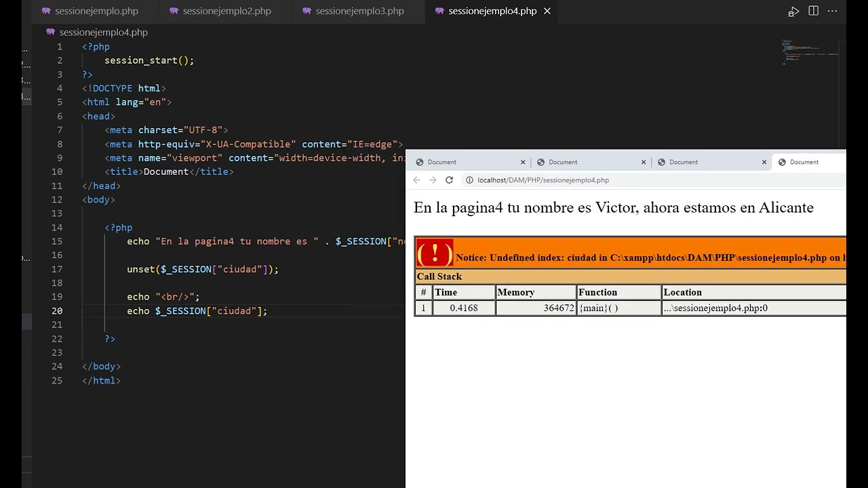868x488 pixels.
Task: Click the browser forward arrow
Action: pyautogui.click(x=433, y=180)
